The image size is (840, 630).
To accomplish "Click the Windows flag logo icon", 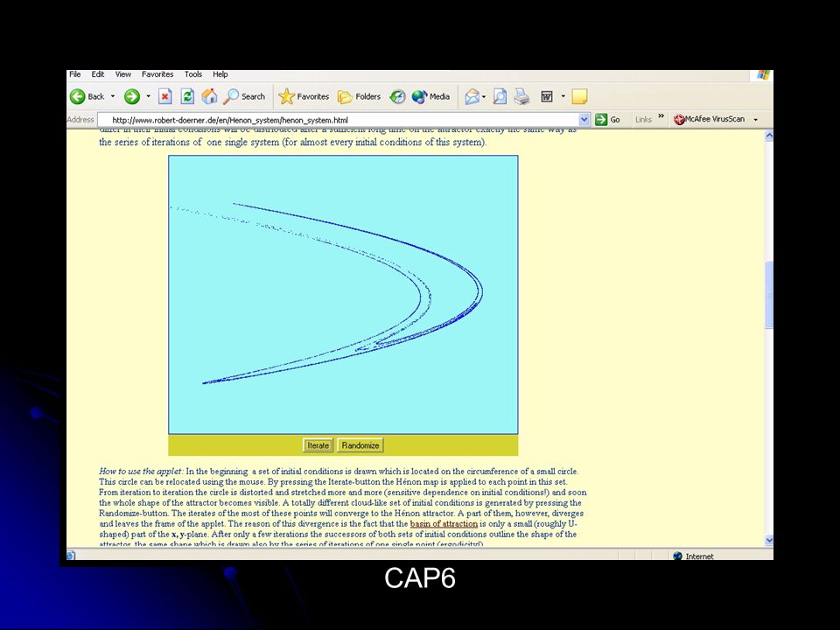I will pos(763,75).
